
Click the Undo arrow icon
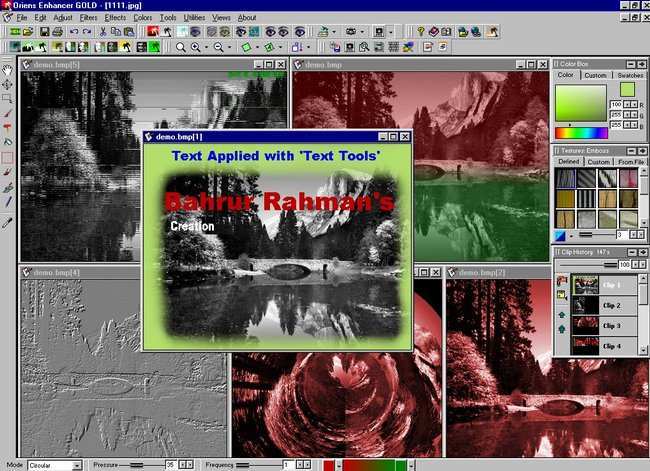click(x=74, y=32)
